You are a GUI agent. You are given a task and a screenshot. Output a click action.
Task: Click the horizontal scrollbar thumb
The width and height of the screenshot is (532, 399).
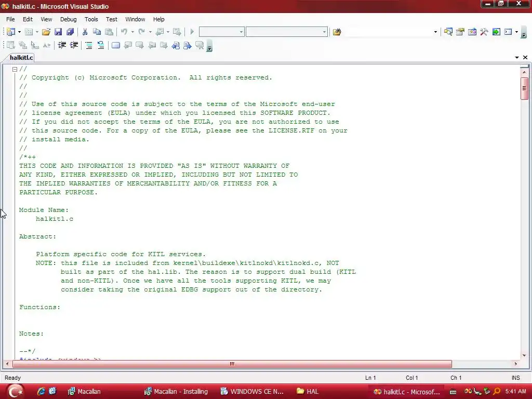point(232,364)
